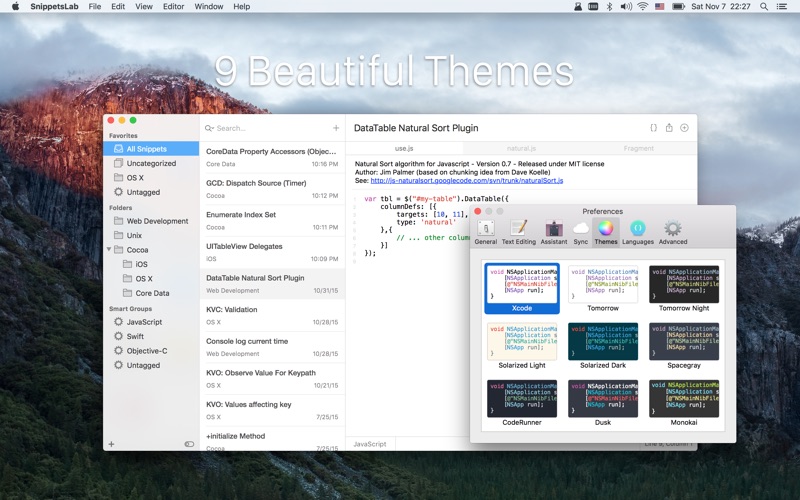Click add fragment plus icon in header
Screen dimensions: 800x500
(684, 128)
